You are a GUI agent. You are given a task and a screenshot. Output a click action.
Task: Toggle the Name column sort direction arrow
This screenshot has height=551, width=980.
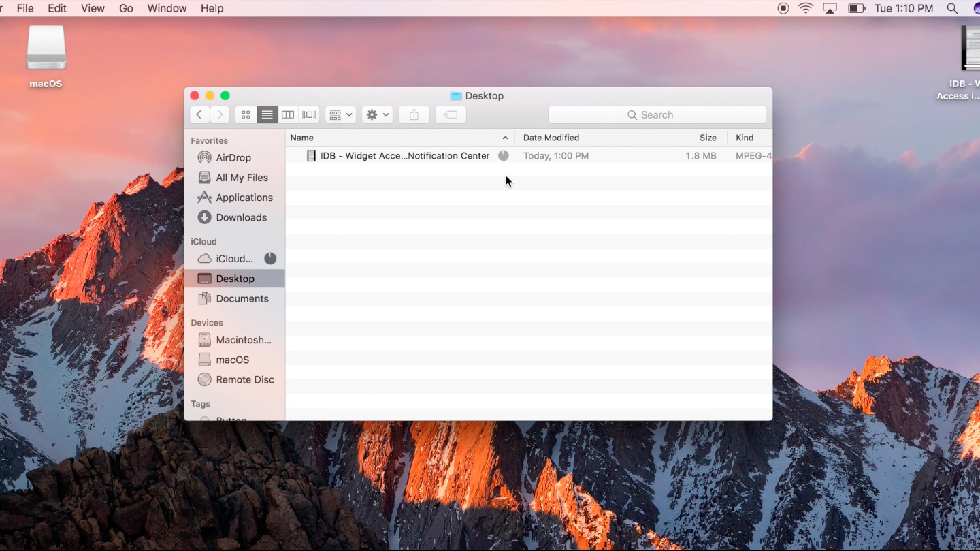point(505,138)
